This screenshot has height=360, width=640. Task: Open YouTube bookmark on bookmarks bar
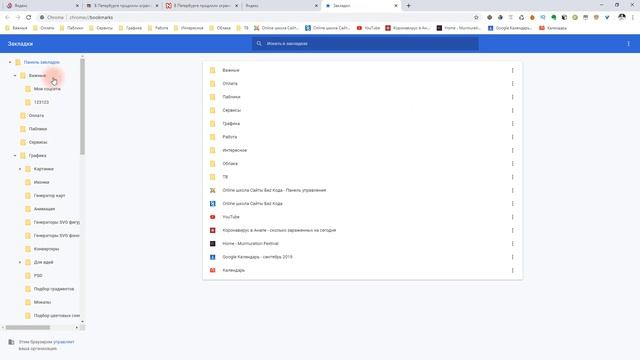(x=368, y=28)
